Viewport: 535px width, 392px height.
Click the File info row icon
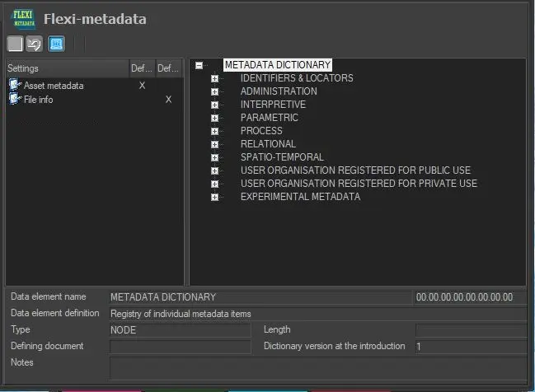coord(15,100)
